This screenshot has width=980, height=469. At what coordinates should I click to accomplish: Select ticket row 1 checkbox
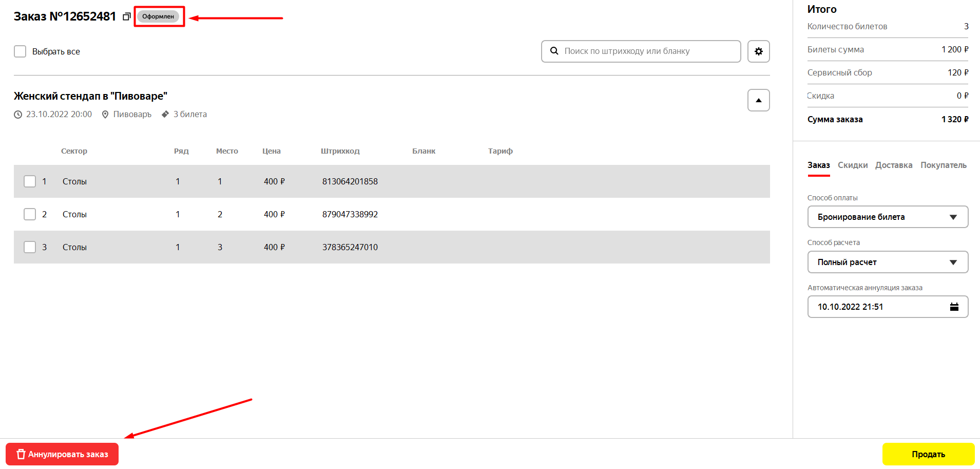coord(30,181)
